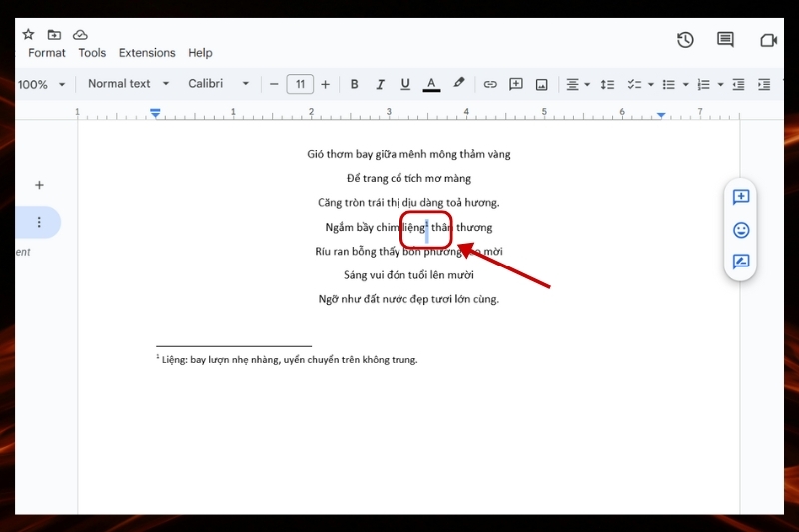
Task: Click the line "Ngỡ như đất nước đẹp tươi lớn cùng."
Action: pos(408,299)
